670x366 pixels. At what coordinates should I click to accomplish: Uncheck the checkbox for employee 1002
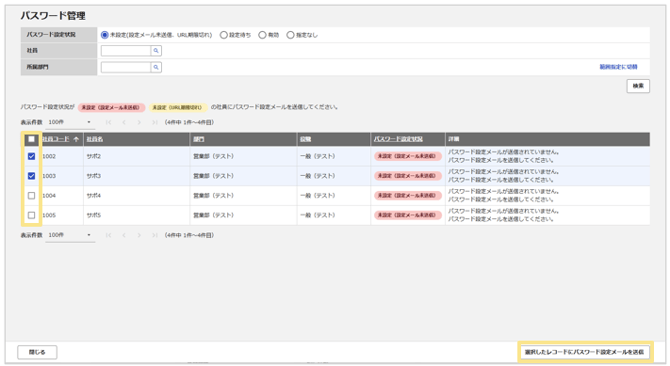pyautogui.click(x=31, y=156)
